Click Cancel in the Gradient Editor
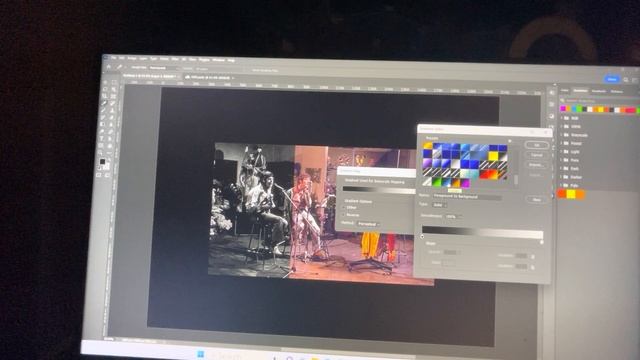This screenshot has width=640, height=360. click(x=537, y=155)
